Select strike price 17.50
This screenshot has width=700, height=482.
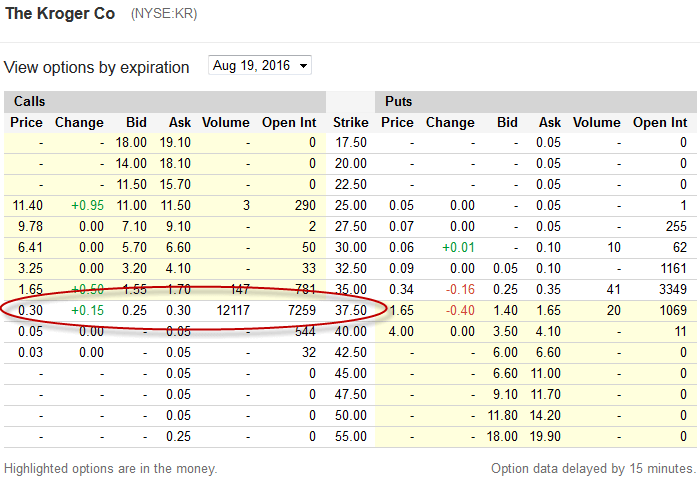[351, 142]
